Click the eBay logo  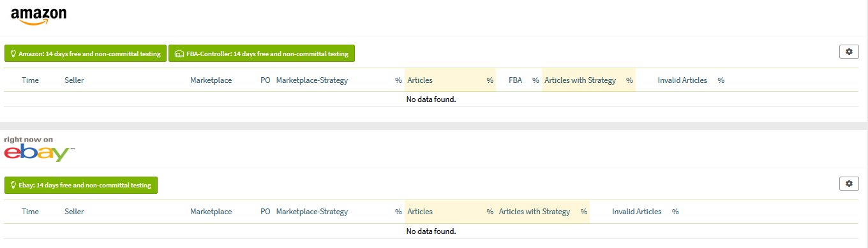point(39,149)
